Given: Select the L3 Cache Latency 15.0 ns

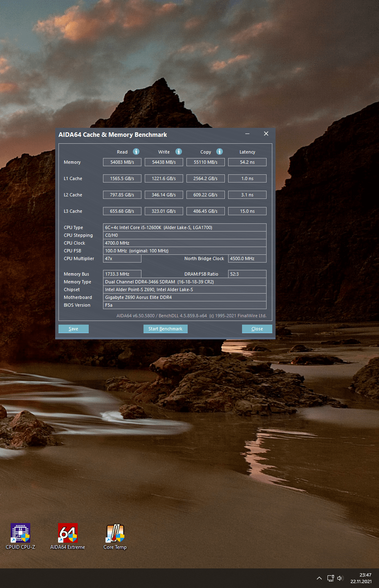Looking at the screenshot, I should click(x=247, y=211).
